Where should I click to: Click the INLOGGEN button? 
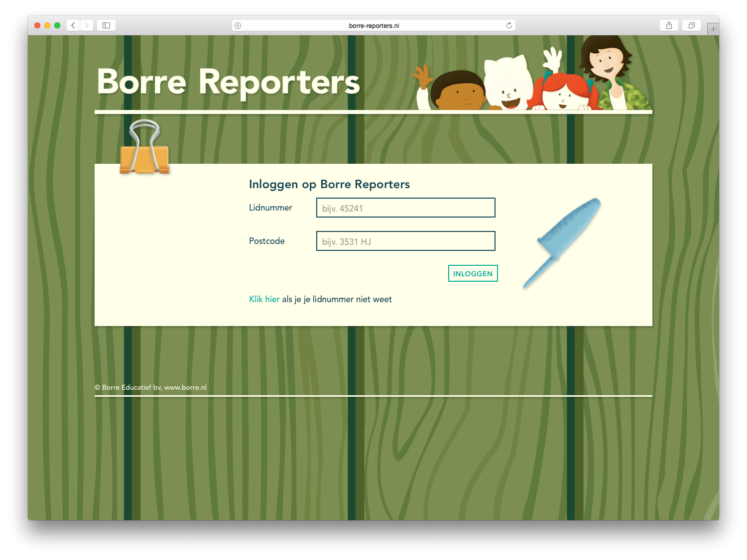[x=473, y=273]
